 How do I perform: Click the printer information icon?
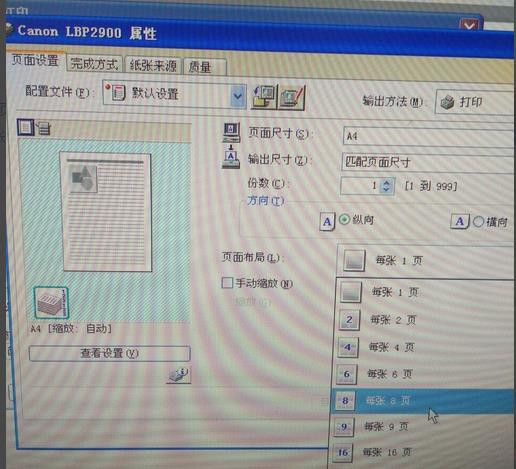(x=179, y=375)
